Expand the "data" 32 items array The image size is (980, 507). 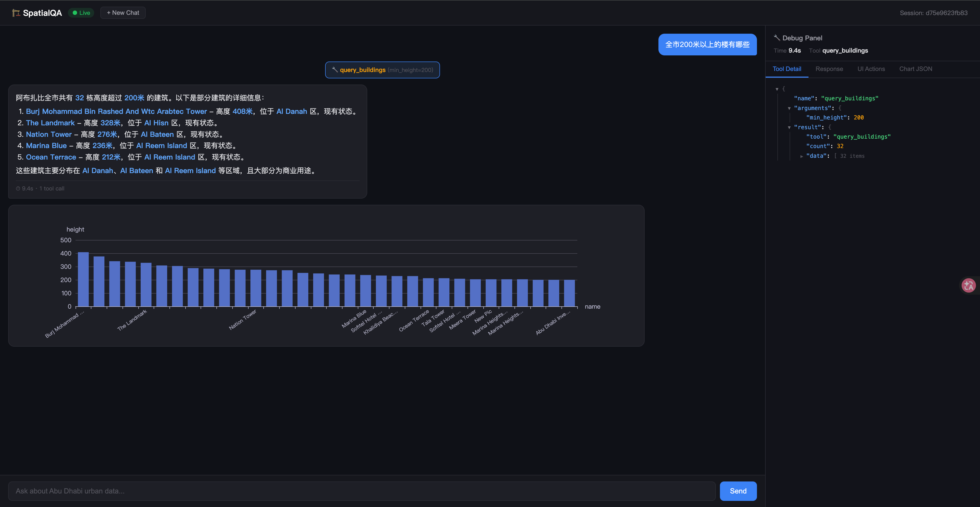click(x=802, y=156)
